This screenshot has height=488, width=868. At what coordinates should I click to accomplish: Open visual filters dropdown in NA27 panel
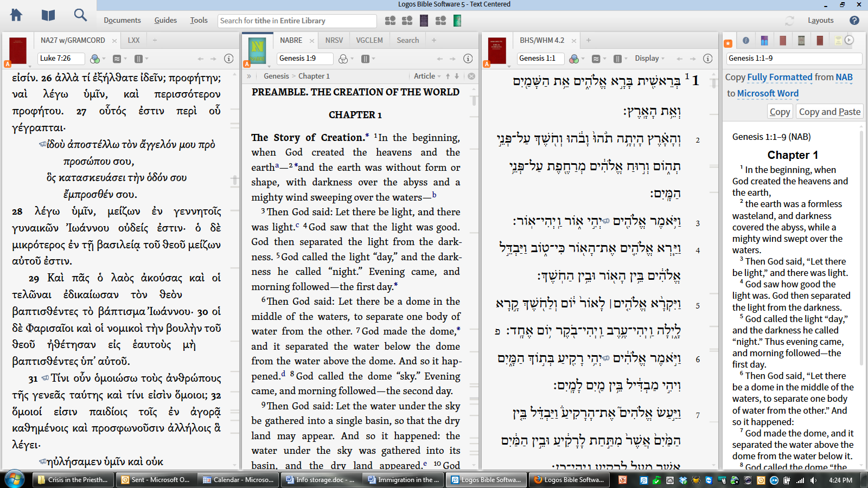97,59
